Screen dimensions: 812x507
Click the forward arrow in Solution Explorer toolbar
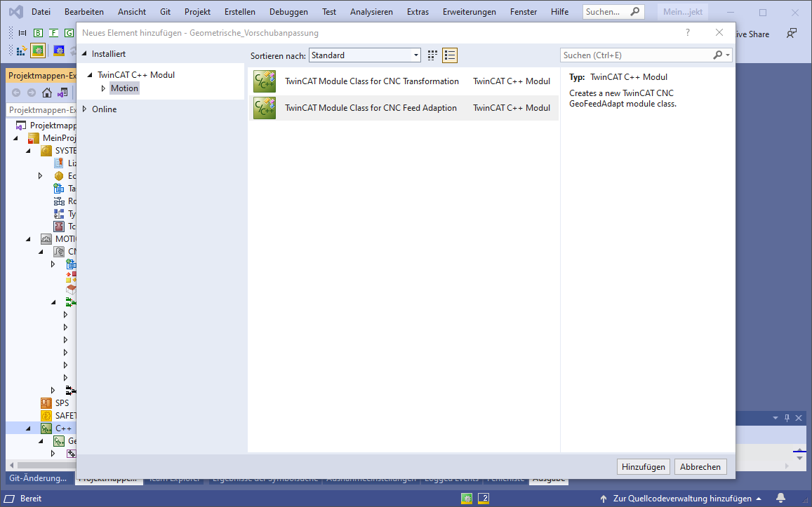pos(32,93)
